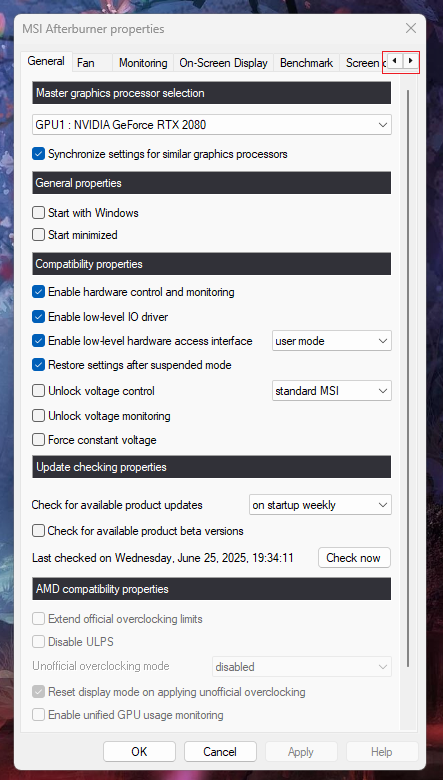This screenshot has height=780, width=443.
Task: Click the Help button
Action: [x=382, y=751]
